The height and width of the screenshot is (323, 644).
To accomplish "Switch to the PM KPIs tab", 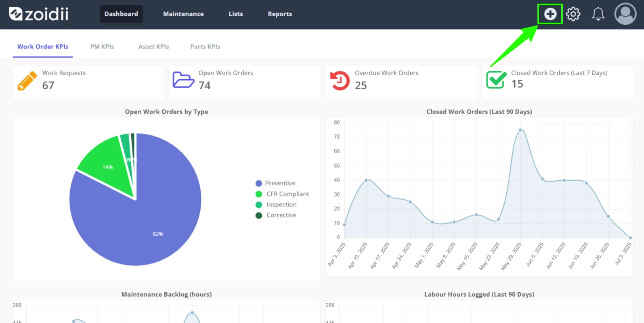I will click(102, 46).
